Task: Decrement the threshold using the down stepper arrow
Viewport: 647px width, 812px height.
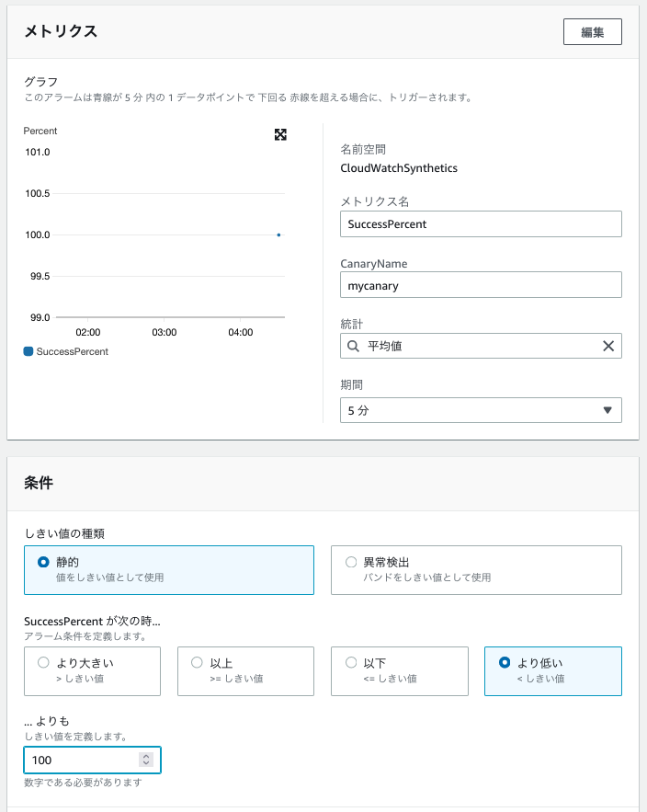Action: [145, 764]
